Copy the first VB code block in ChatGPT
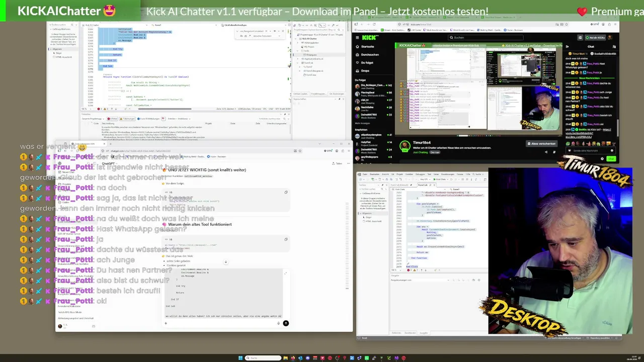 click(286, 192)
